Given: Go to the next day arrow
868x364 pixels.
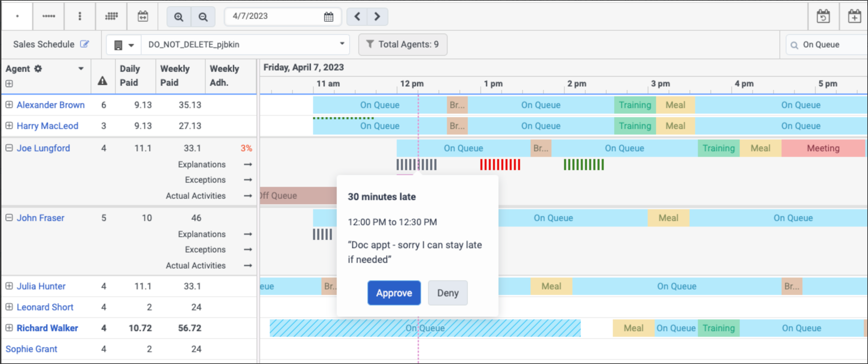Looking at the screenshot, I should pos(377,16).
